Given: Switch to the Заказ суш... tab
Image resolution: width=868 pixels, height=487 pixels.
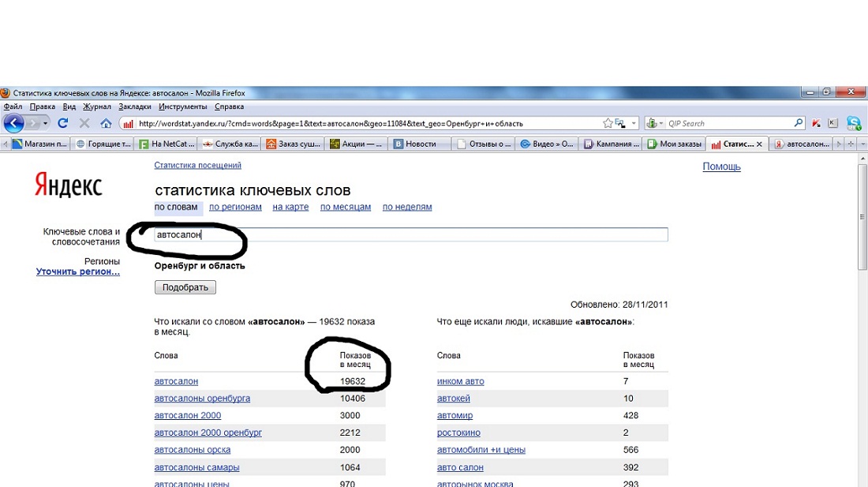Looking at the screenshot, I should click(294, 144).
